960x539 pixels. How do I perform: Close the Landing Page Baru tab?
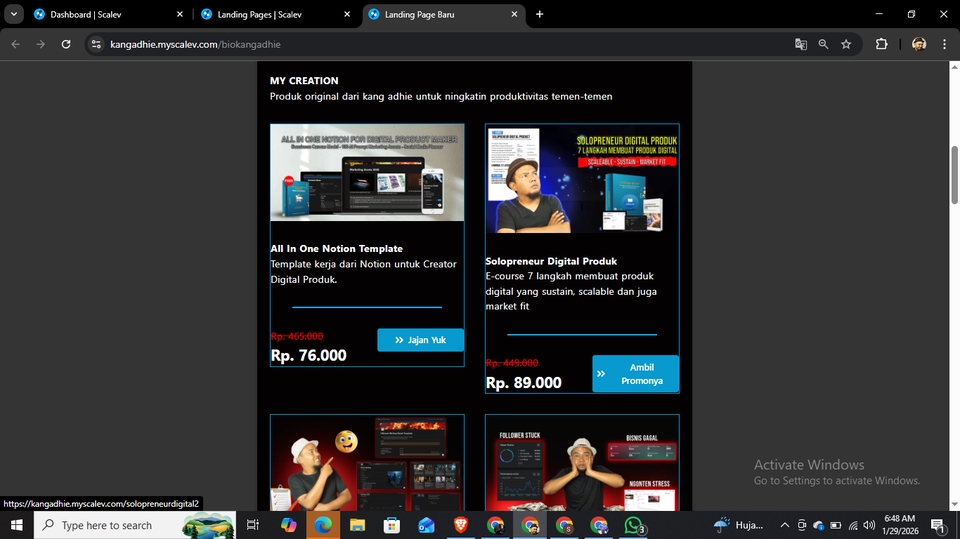pyautogui.click(x=514, y=14)
